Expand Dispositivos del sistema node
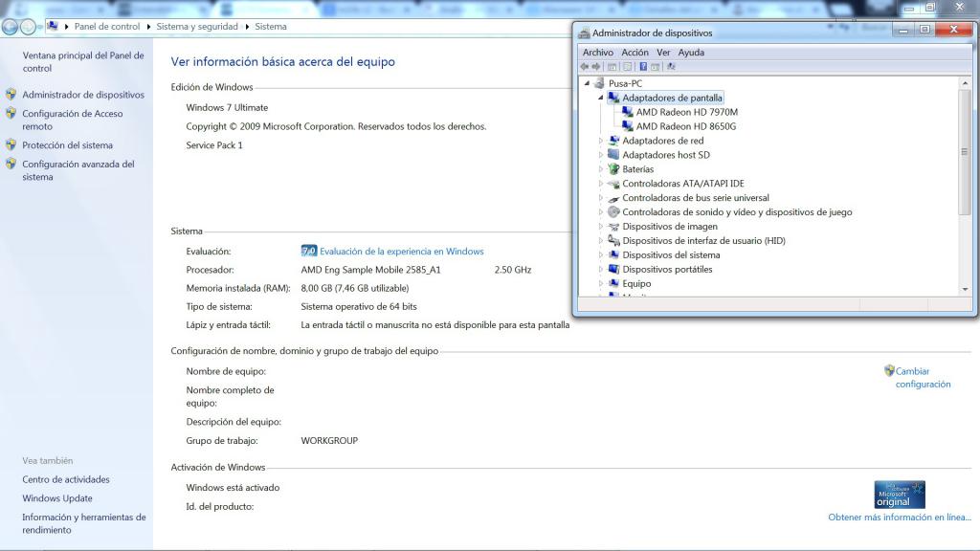The width and height of the screenshot is (980, 551). click(x=601, y=254)
